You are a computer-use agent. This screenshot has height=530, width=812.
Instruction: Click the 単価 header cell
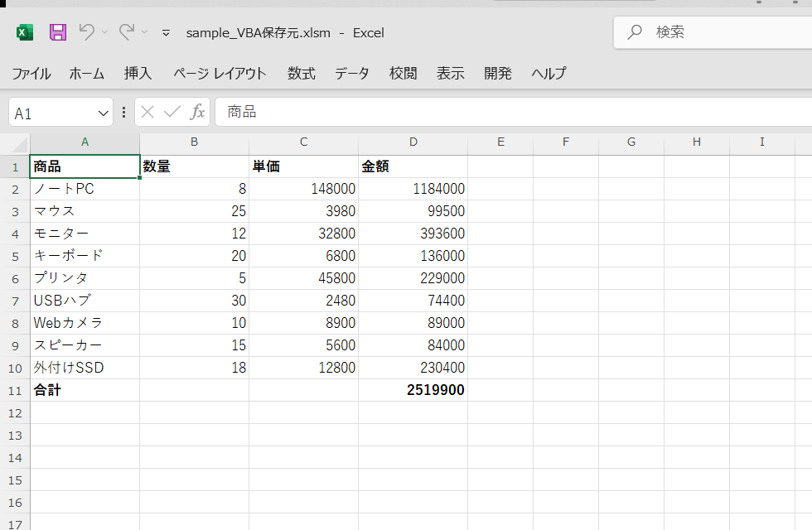coord(304,166)
